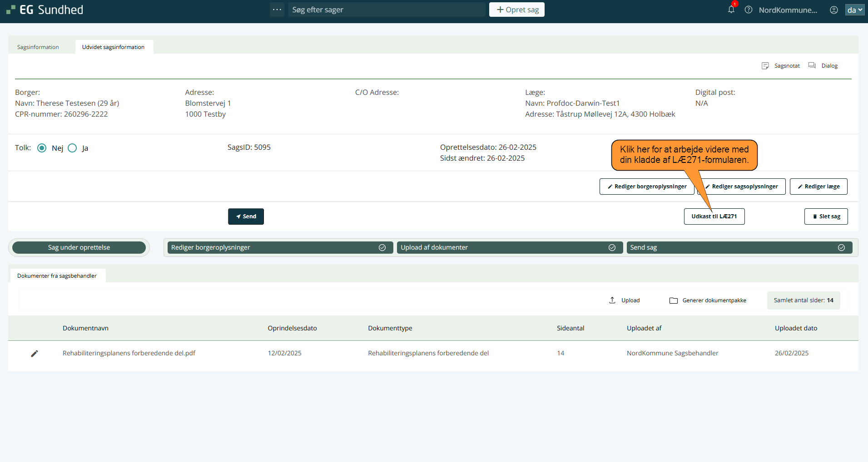
Task: Select the Udvidet sagsinformation tab
Action: (113, 47)
